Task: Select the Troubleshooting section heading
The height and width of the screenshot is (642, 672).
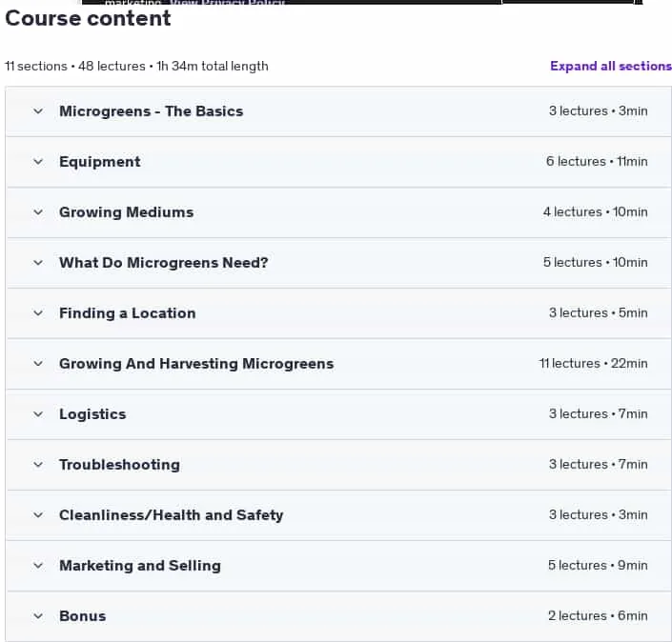Action: (119, 465)
